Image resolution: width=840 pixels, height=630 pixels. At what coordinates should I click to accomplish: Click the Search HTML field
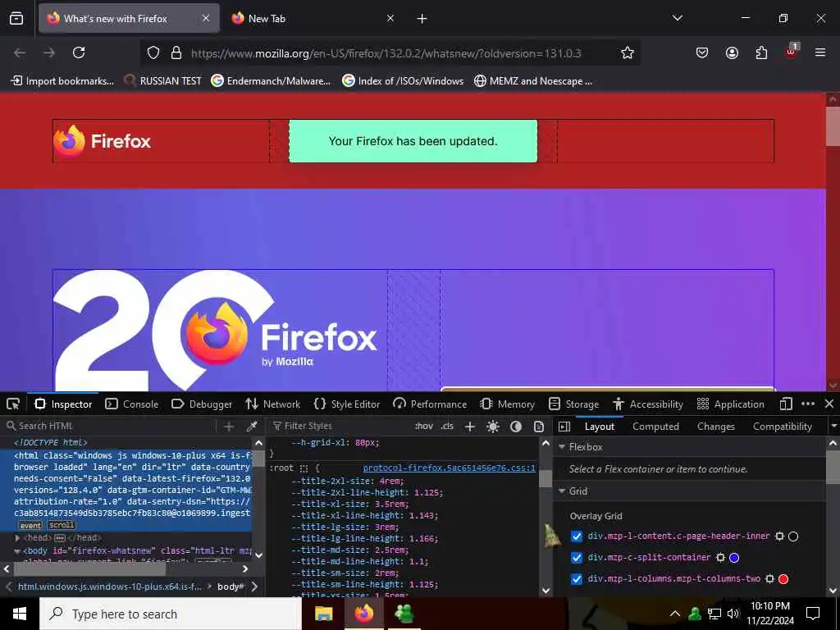pyautogui.click(x=109, y=427)
